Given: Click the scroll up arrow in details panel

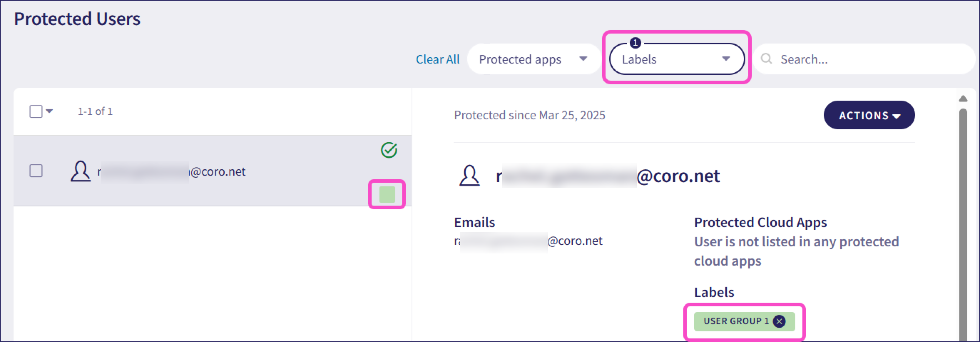Looking at the screenshot, I should pos(963,99).
